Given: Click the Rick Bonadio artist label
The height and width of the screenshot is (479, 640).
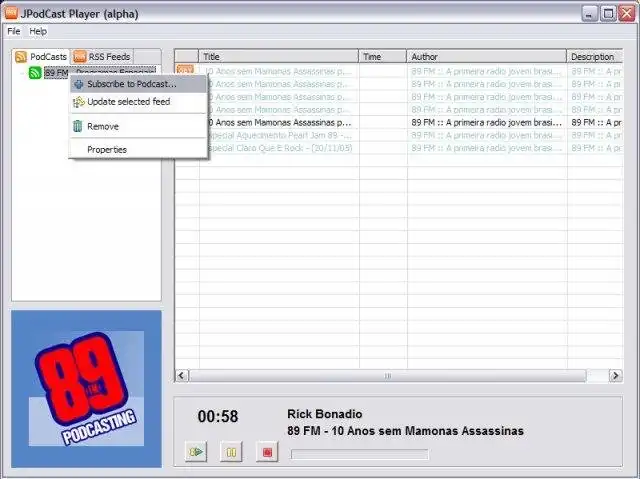Looking at the screenshot, I should (324, 414).
